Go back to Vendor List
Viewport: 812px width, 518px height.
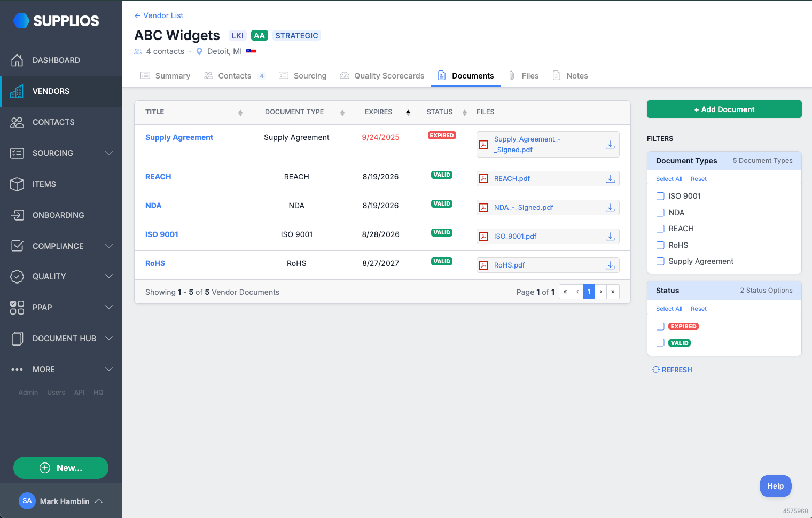(x=159, y=15)
